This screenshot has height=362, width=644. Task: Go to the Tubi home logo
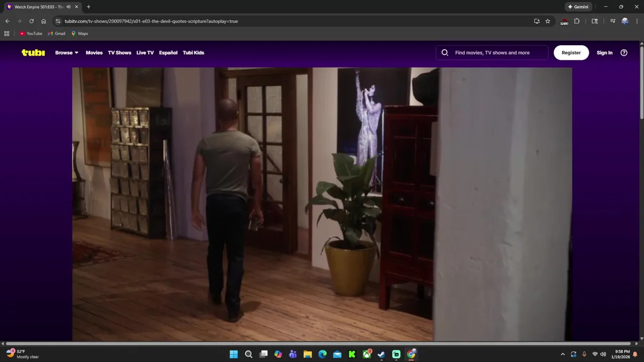pyautogui.click(x=33, y=52)
